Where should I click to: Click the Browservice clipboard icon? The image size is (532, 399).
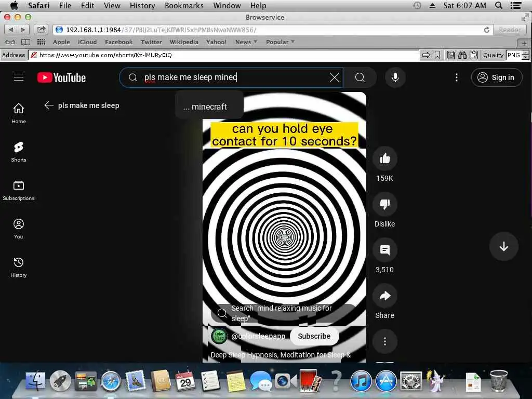click(474, 55)
